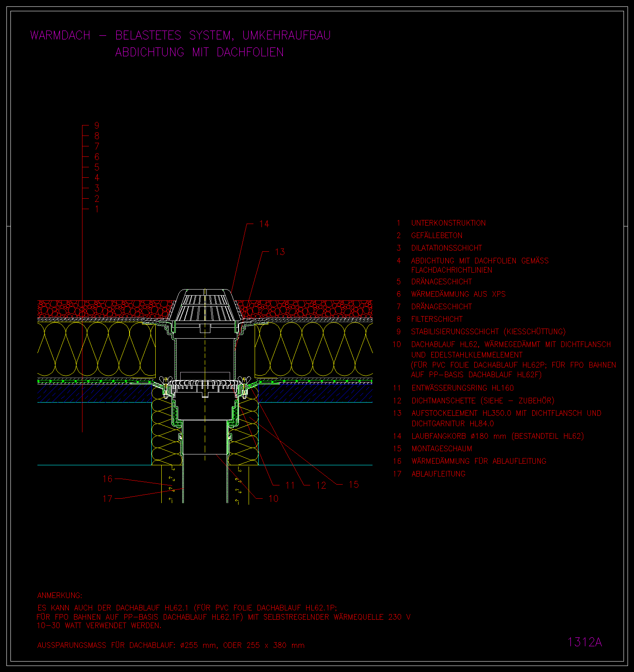This screenshot has height=672, width=634.
Task: Select legend line 'DACHABLAUF HL62, WÄRMEGEDÄMMT MIT DICHTFLANSCH'
Action: [511, 345]
